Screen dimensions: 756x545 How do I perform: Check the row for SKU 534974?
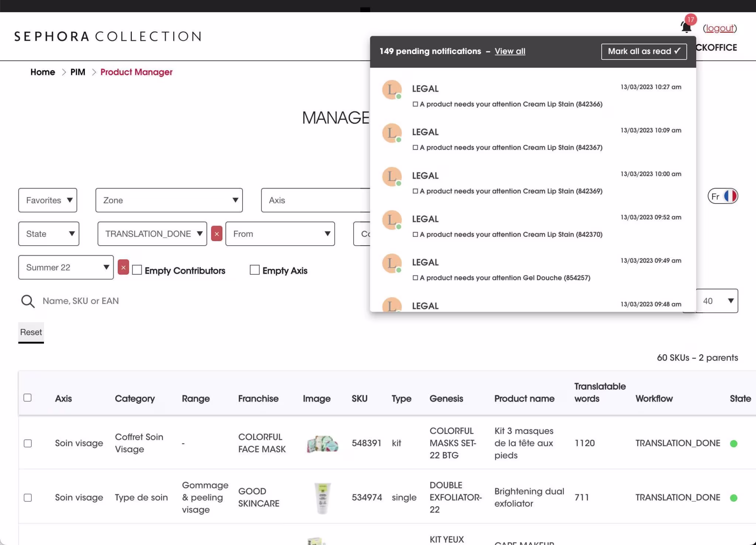28,498
